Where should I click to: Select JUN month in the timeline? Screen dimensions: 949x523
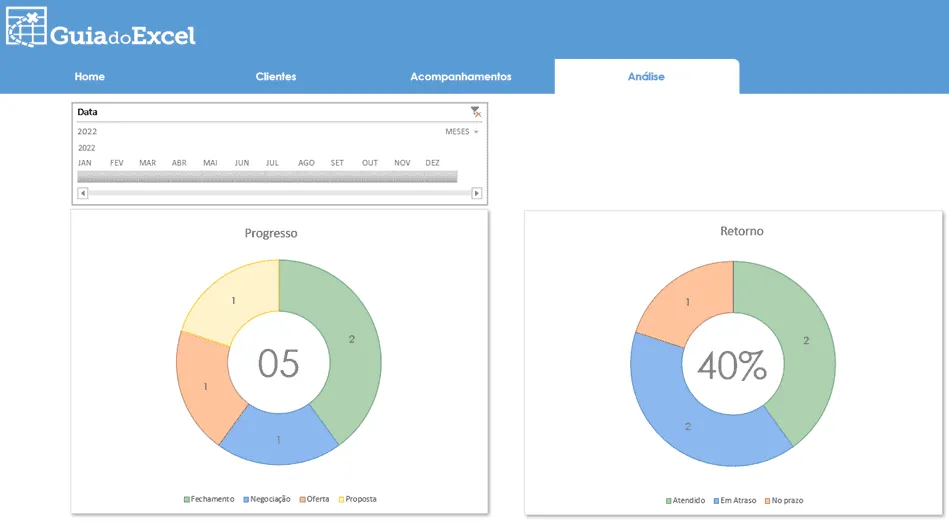242,163
